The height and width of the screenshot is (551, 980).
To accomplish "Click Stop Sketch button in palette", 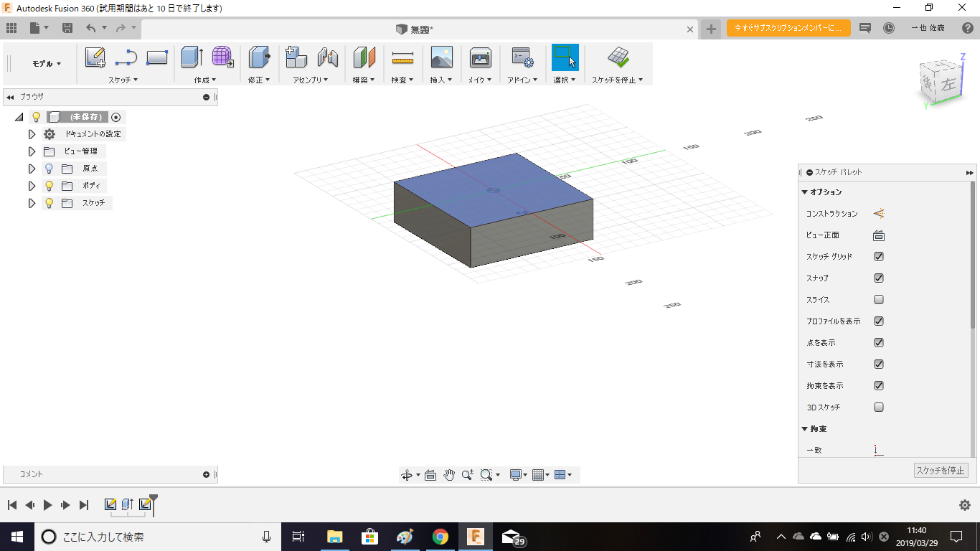I will [x=941, y=471].
